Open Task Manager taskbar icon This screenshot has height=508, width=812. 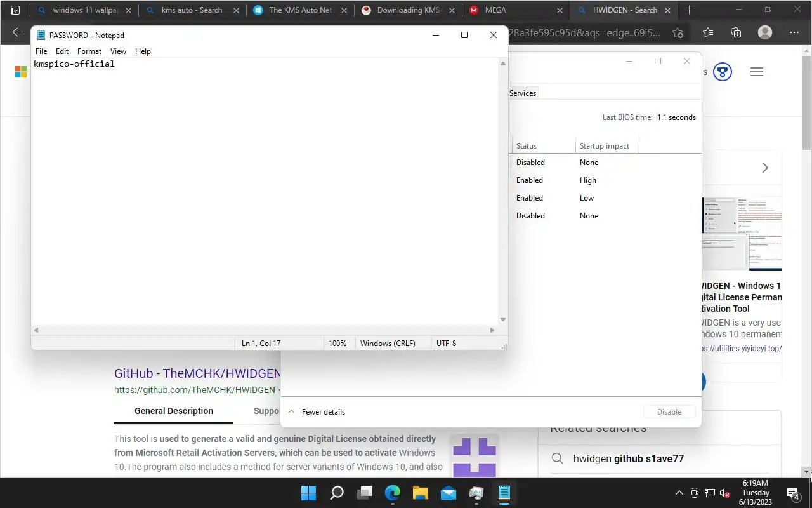pos(476,493)
